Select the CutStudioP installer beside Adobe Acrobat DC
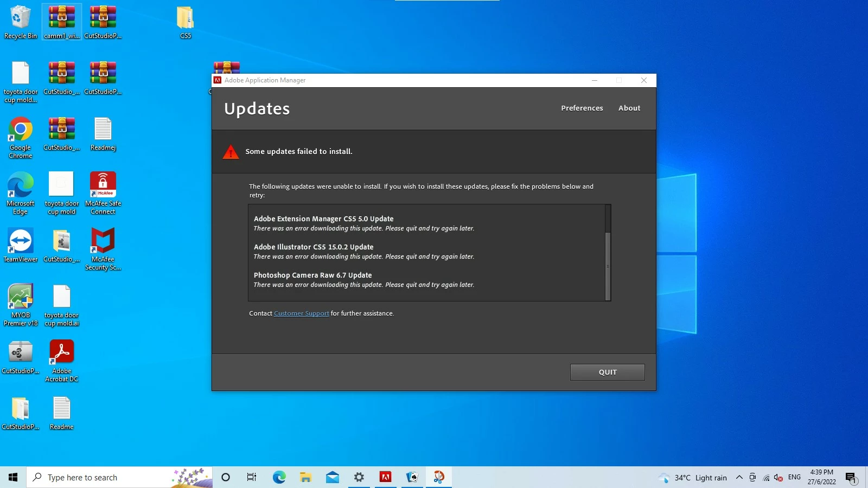The image size is (868, 488). (21, 357)
